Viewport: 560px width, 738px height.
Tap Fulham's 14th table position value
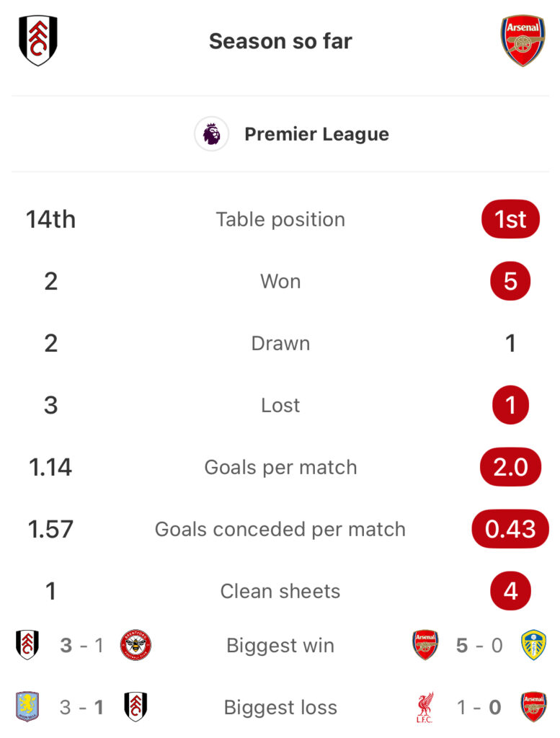click(50, 219)
